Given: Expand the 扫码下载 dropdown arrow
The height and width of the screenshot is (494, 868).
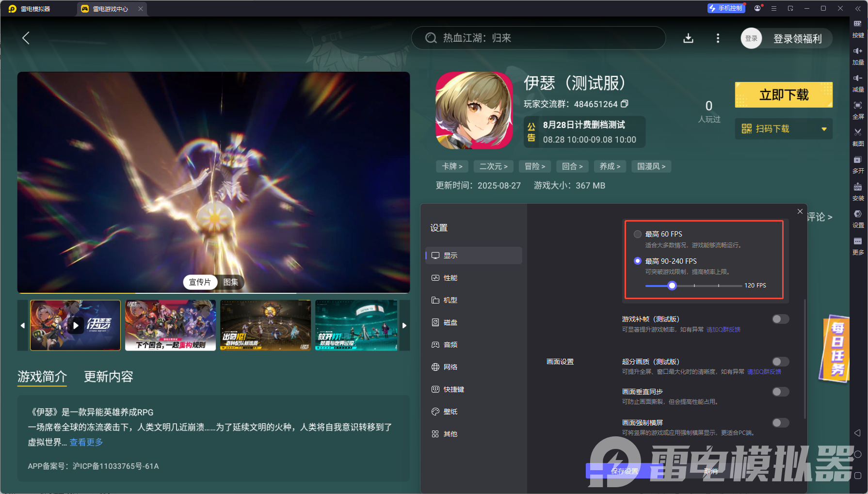Looking at the screenshot, I should tap(824, 129).
